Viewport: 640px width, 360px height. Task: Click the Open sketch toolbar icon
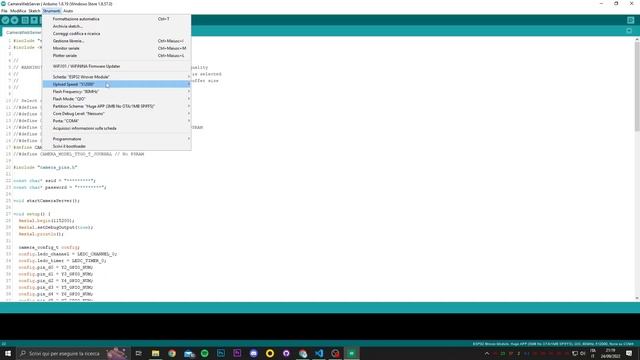coord(34,20)
